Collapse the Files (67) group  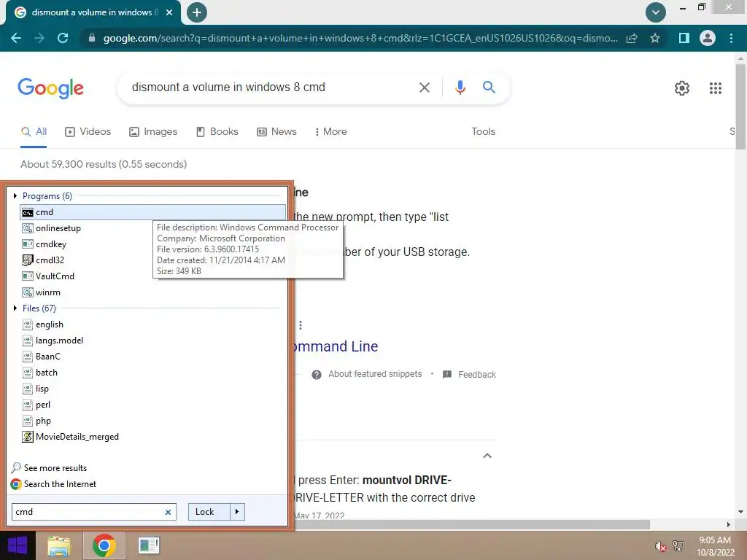coord(15,308)
